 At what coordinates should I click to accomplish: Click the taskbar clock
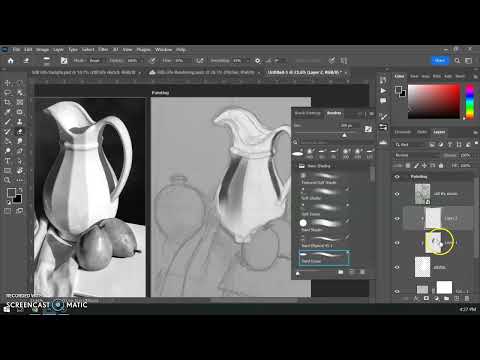(467, 309)
